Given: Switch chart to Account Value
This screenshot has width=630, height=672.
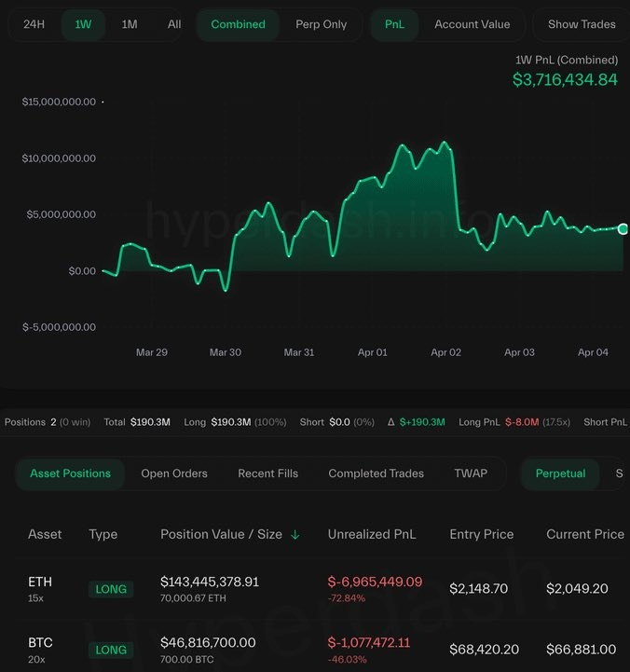Looking at the screenshot, I should 472,24.
